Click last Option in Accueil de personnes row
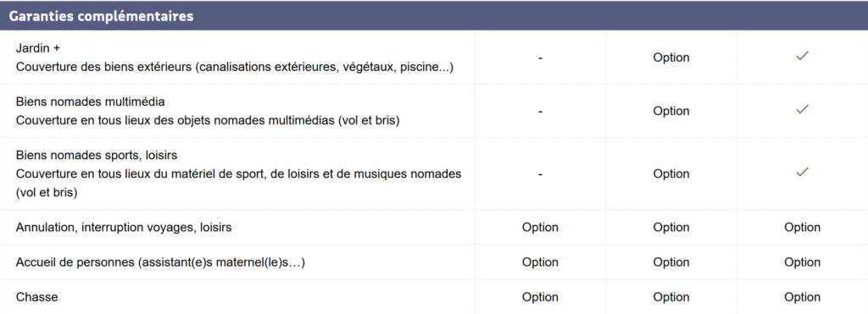Image resolution: width=868 pixels, height=314 pixels. [802, 262]
